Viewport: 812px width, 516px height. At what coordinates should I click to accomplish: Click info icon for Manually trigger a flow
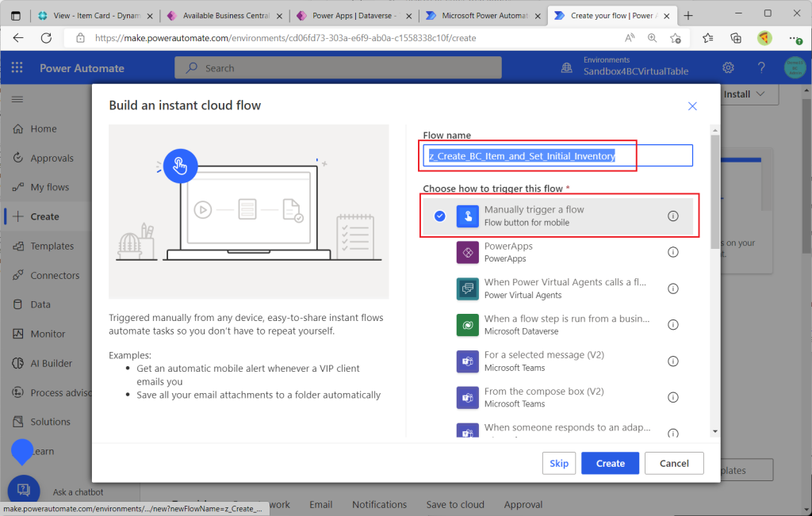[x=672, y=216]
